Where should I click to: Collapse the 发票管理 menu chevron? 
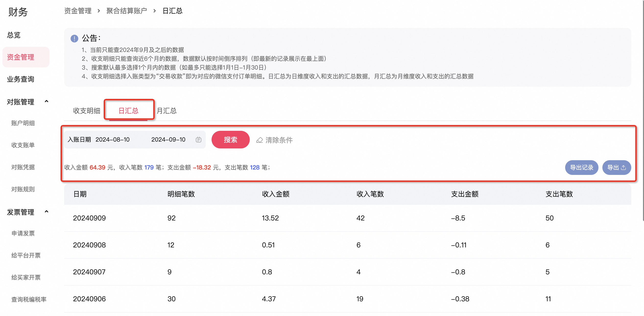[x=46, y=212]
